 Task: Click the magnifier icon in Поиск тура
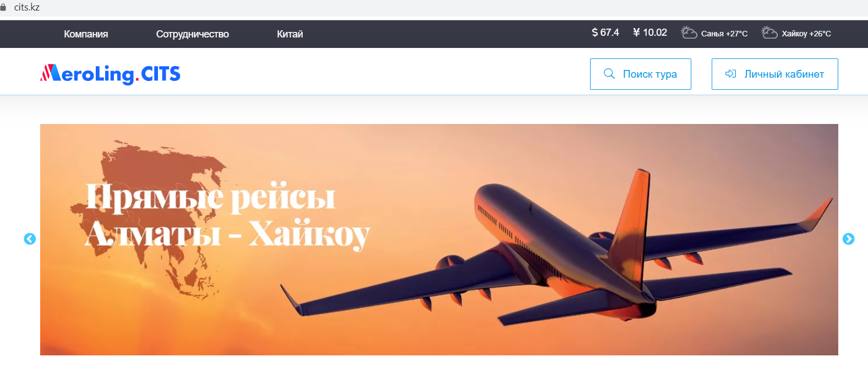609,73
